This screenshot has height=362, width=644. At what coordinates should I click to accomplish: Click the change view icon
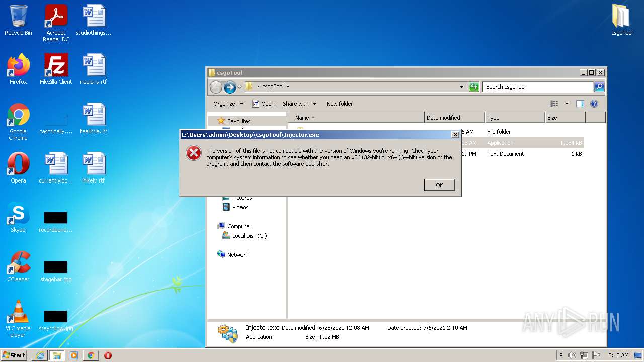[554, 104]
